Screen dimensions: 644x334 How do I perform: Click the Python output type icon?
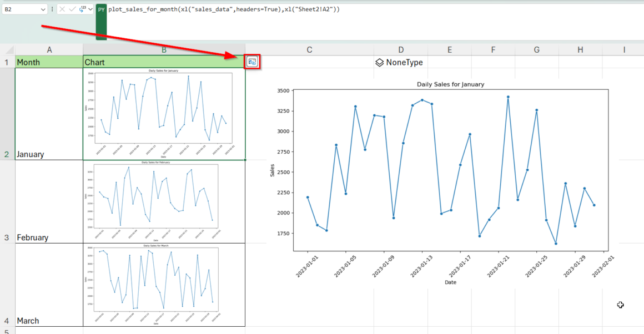[82, 9]
